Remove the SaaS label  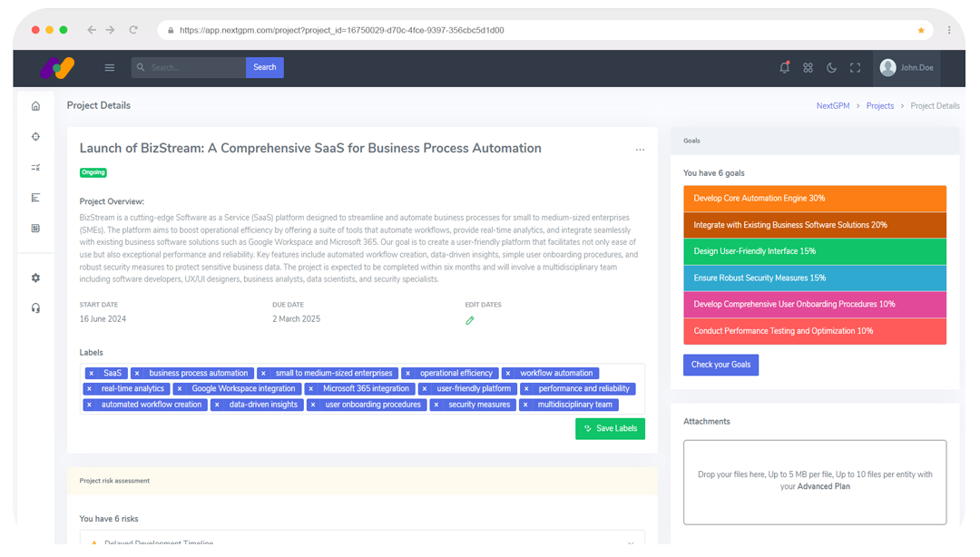pyautogui.click(x=92, y=373)
